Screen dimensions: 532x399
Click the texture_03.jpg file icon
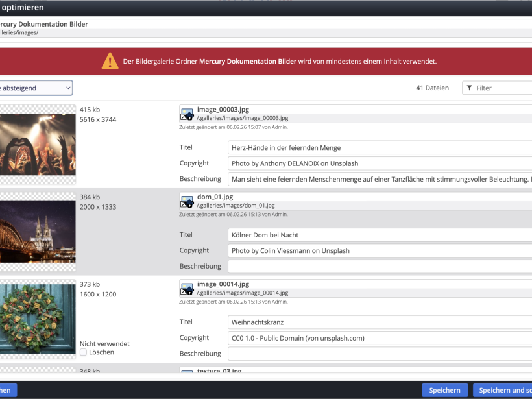[187, 372]
